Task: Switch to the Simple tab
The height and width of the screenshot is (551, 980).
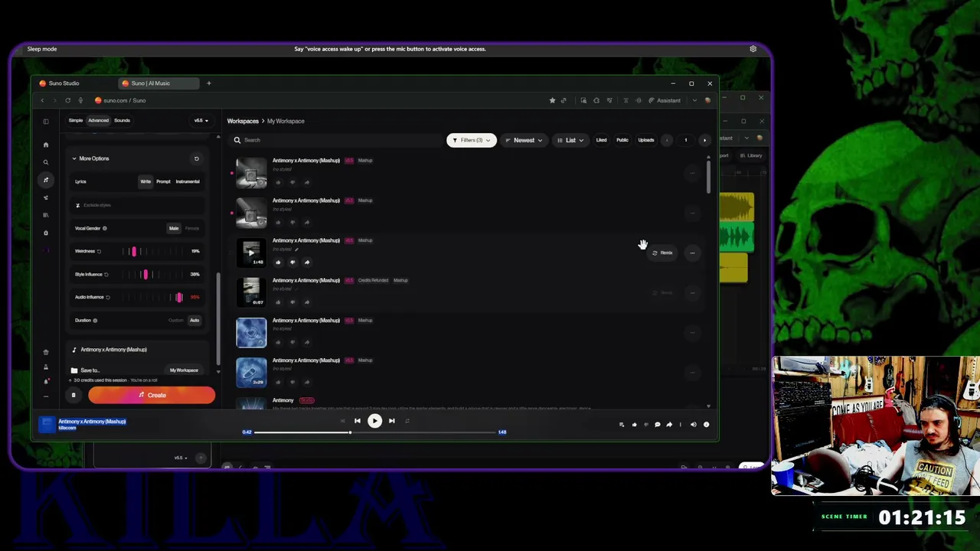Action: pyautogui.click(x=76, y=120)
